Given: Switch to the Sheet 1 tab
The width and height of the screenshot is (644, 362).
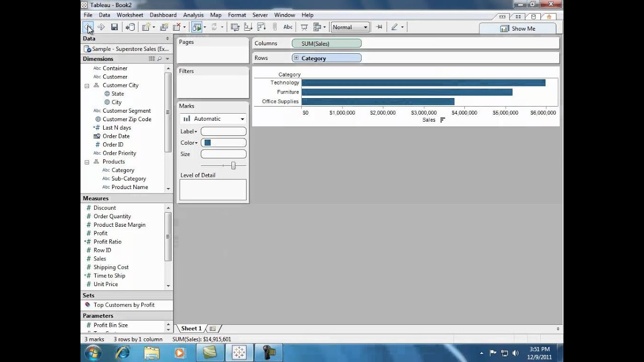Looking at the screenshot, I should (x=191, y=328).
